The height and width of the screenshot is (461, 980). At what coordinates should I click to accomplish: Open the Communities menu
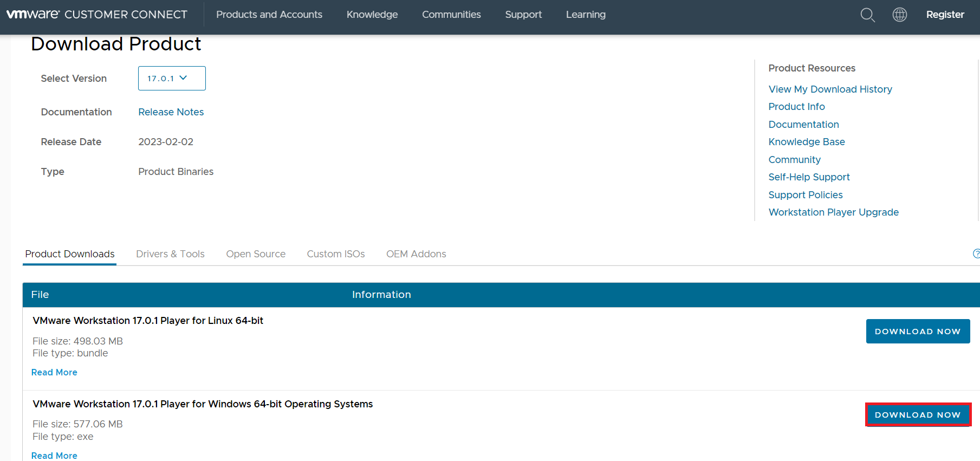451,15
